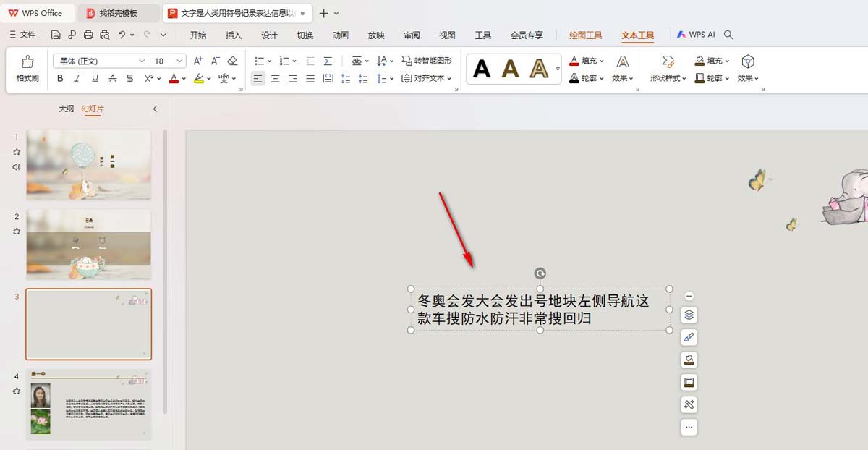Click the floating brush style icon
The height and width of the screenshot is (450, 868).
pyautogui.click(x=689, y=337)
